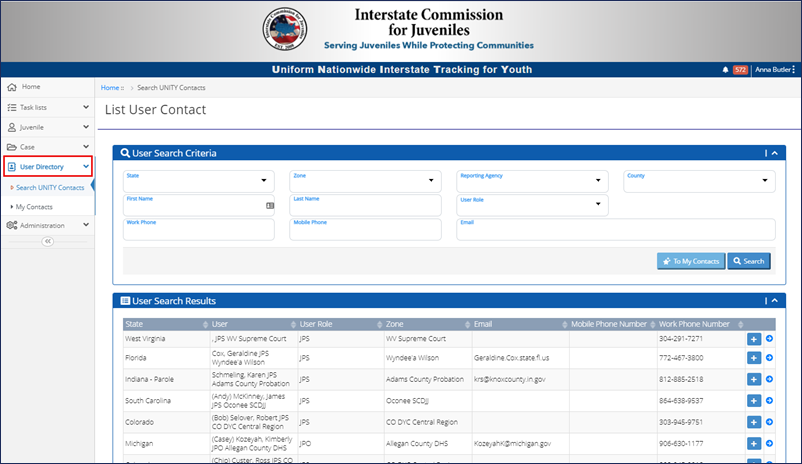802x464 pixels.
Task: Collapse the User Search Results panel
Action: click(774, 301)
